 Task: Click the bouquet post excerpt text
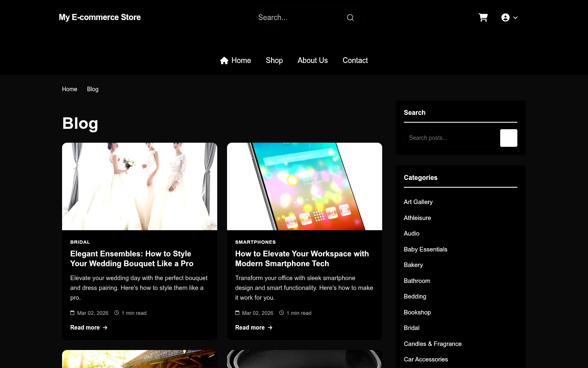click(139, 288)
